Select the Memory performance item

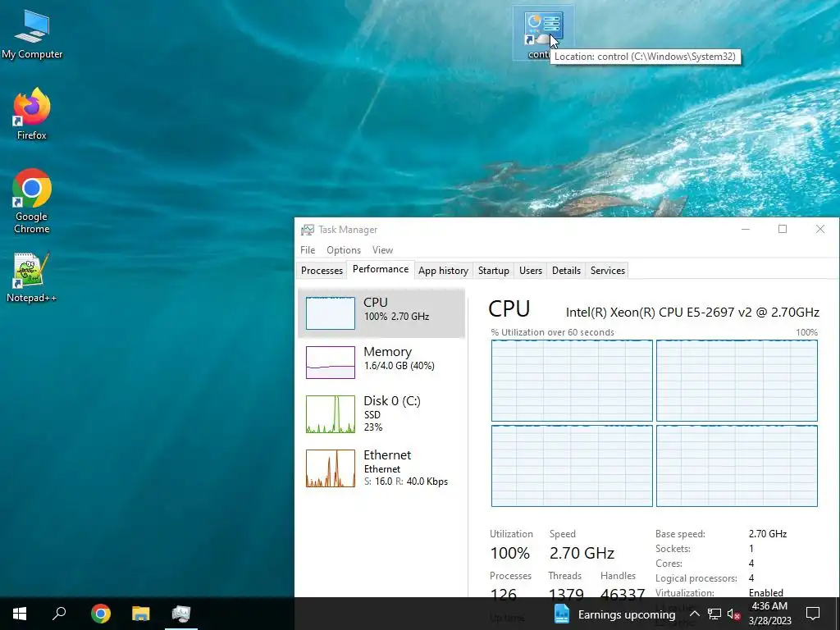pos(381,362)
